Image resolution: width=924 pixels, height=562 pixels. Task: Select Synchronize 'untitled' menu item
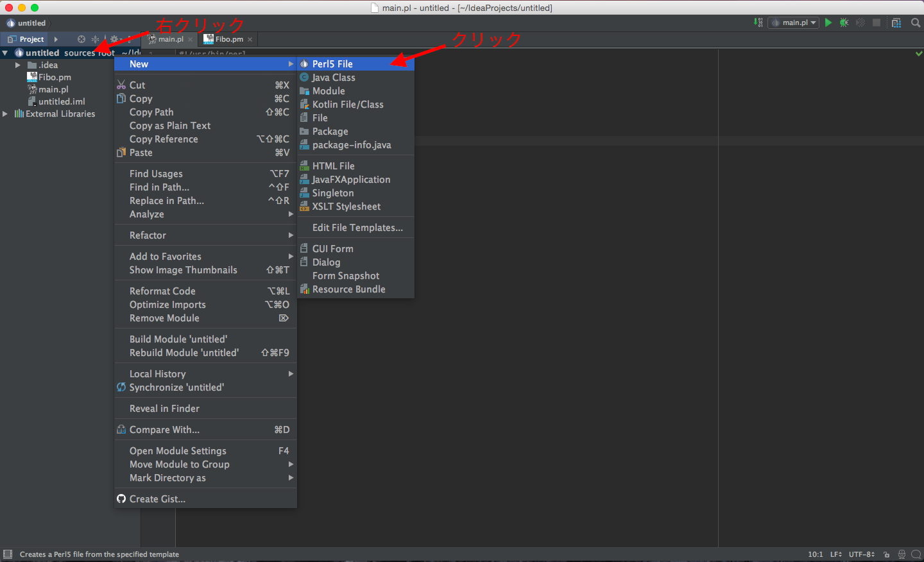(x=205, y=387)
